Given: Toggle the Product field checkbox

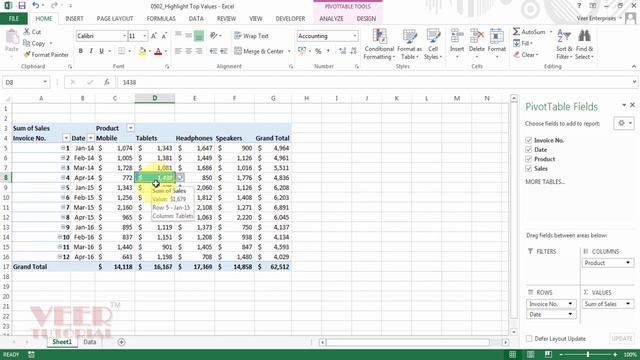Looking at the screenshot, I should [x=529, y=159].
